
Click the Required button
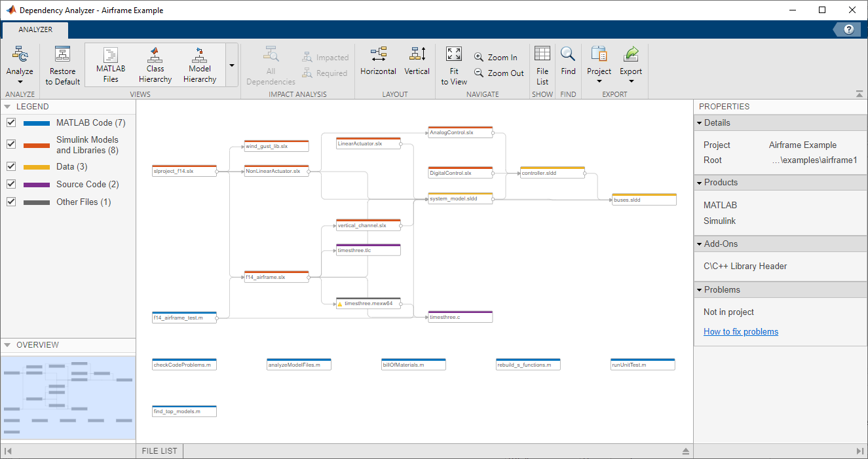(326, 73)
